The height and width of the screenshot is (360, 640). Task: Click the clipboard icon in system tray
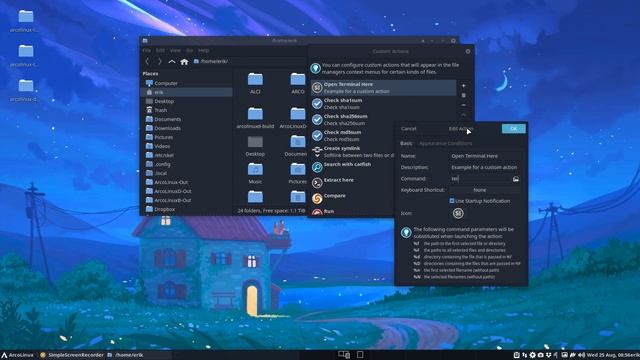516,355
